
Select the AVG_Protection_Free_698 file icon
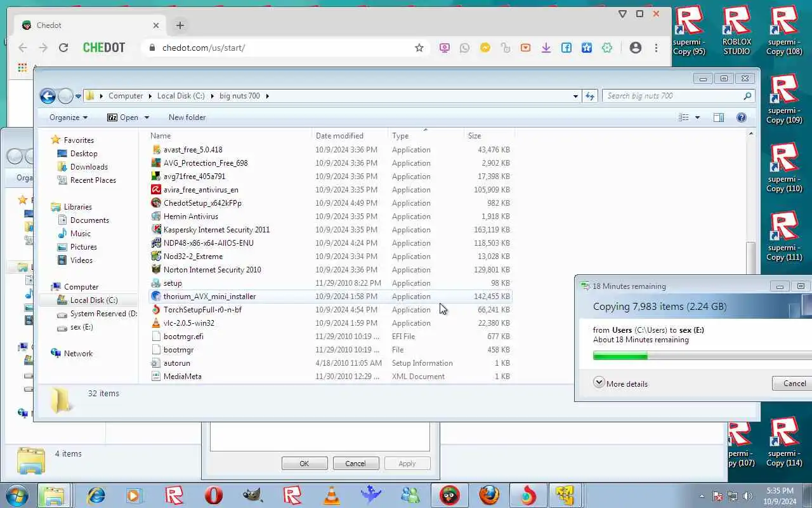157,163
